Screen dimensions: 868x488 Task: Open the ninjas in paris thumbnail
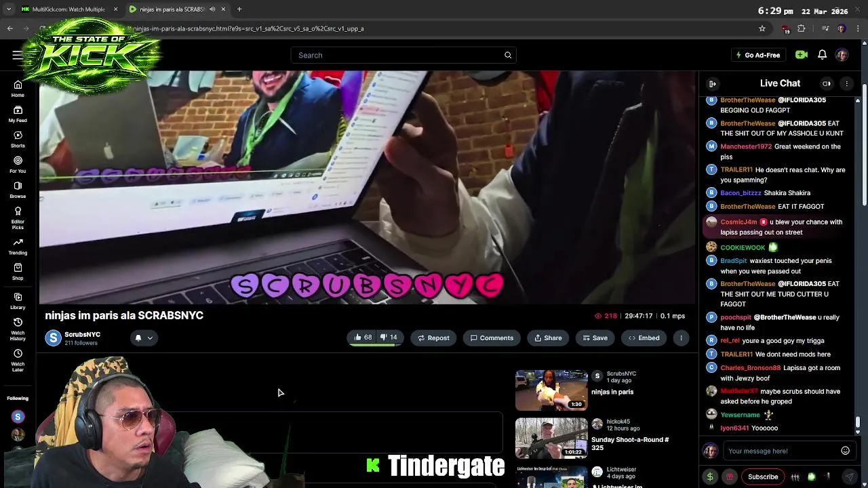551,390
